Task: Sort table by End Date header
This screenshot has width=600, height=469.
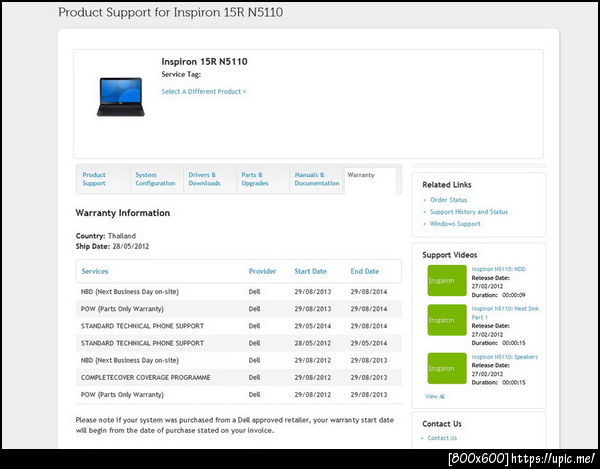Action: click(365, 271)
